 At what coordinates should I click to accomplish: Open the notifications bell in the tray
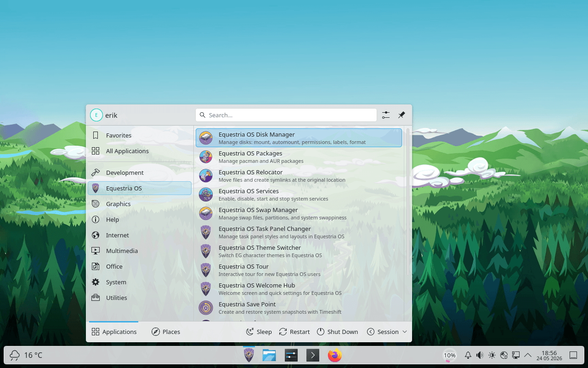[468, 355]
